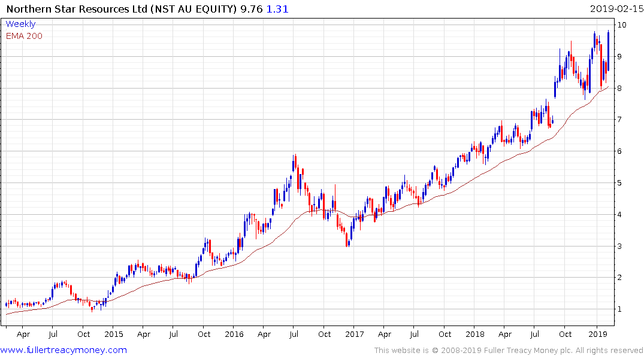Click the copyright notice for Fuller Treacy Money
The image size is (644, 359).
point(509,351)
